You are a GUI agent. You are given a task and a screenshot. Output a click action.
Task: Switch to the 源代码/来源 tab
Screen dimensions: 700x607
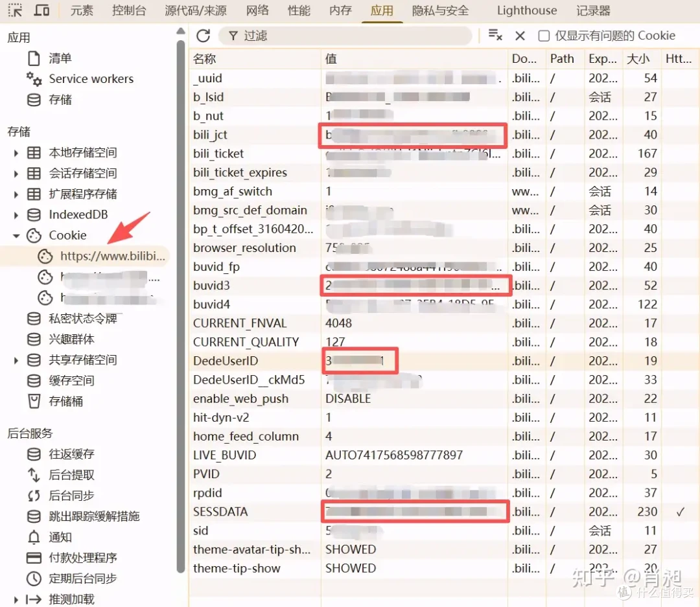pyautogui.click(x=196, y=10)
